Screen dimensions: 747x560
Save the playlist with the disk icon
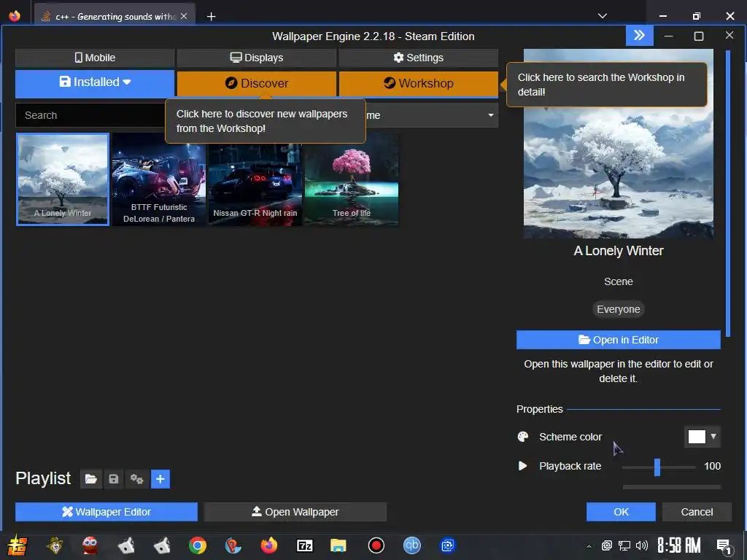[113, 479]
